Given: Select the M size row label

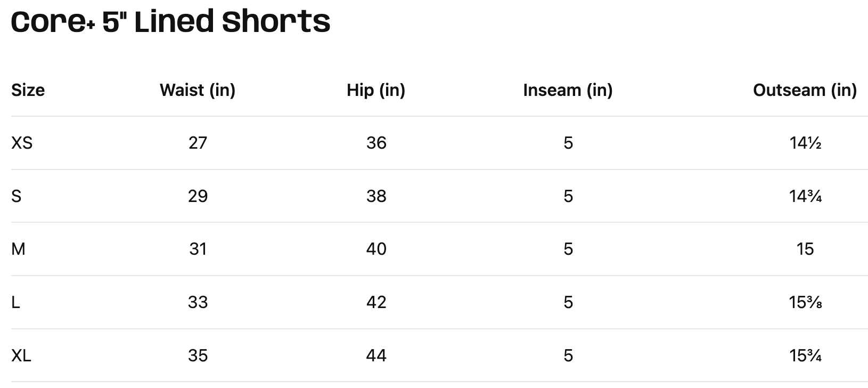Looking at the screenshot, I should click(18, 249).
